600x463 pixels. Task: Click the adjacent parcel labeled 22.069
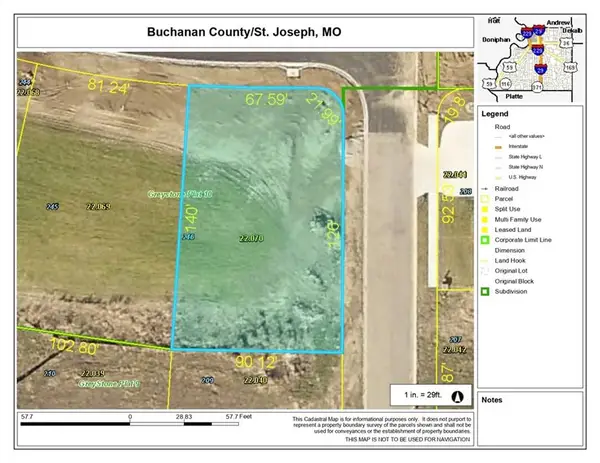[x=98, y=207]
